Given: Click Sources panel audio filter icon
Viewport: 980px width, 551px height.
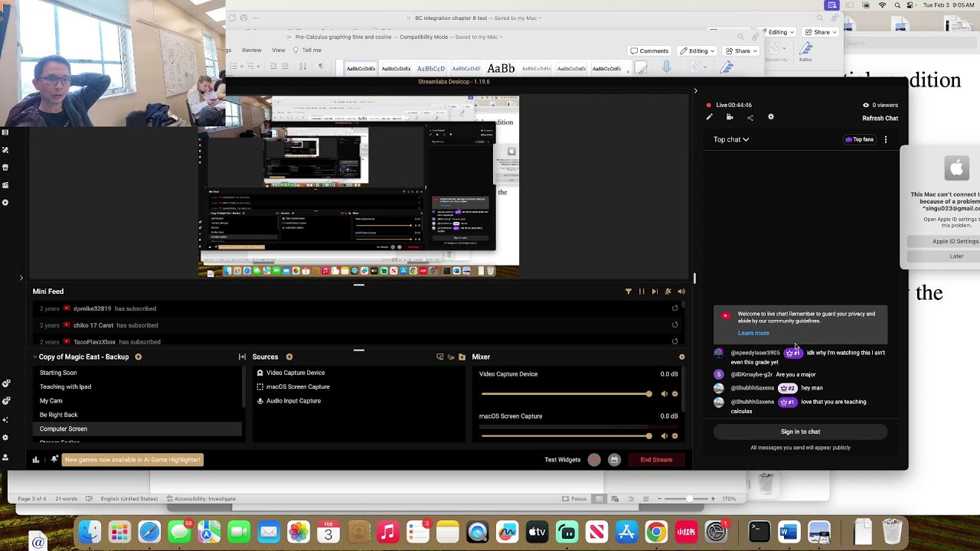Looking at the screenshot, I should pos(451,357).
